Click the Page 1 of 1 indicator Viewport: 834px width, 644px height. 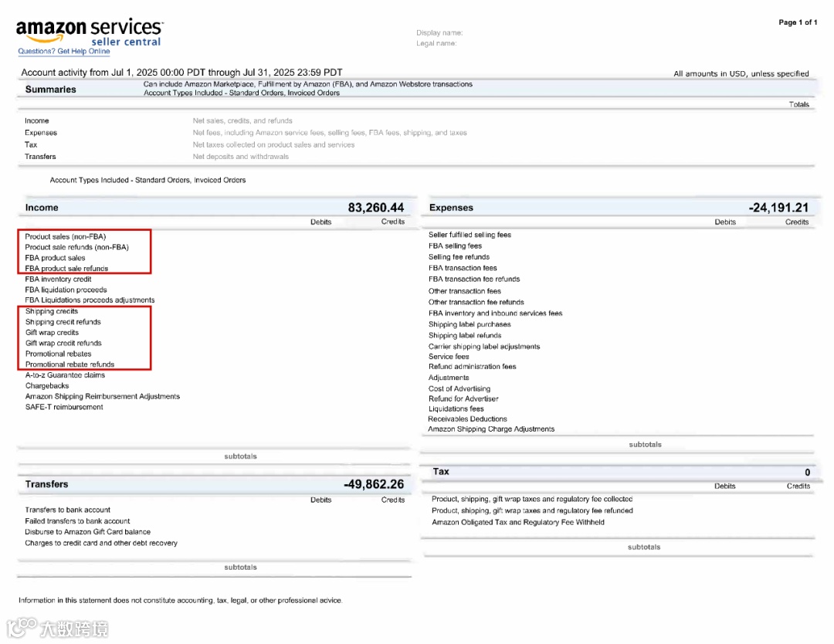click(798, 22)
